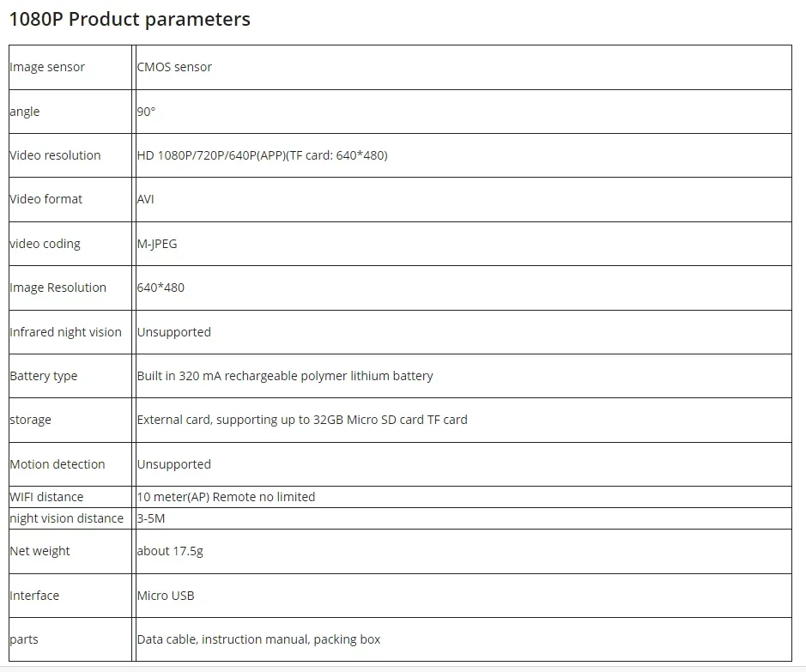The image size is (806, 672).
Task: Click the Battery type label cell
Action: point(70,376)
